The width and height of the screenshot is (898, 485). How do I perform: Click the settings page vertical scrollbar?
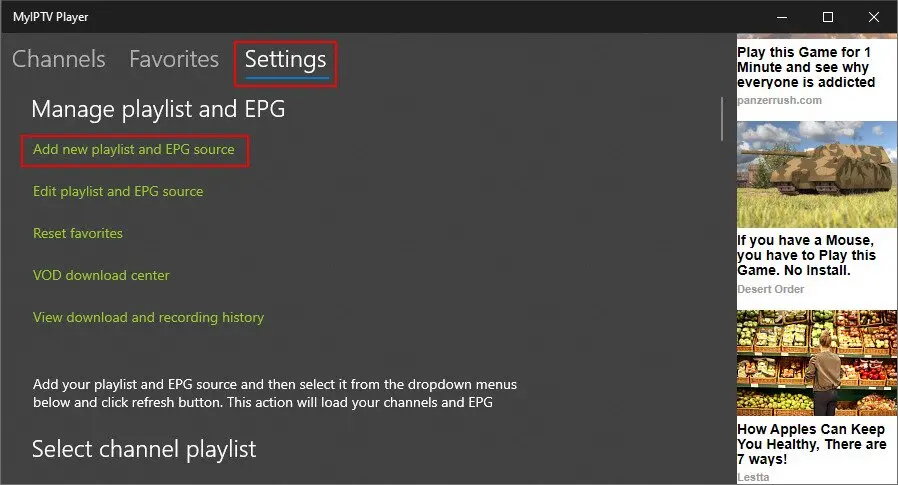pyautogui.click(x=722, y=118)
